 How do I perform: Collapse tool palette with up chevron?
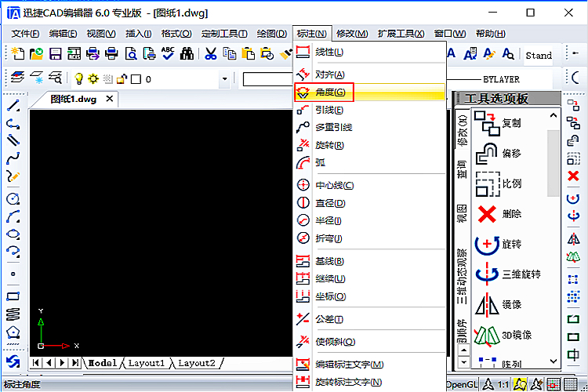coord(554,115)
